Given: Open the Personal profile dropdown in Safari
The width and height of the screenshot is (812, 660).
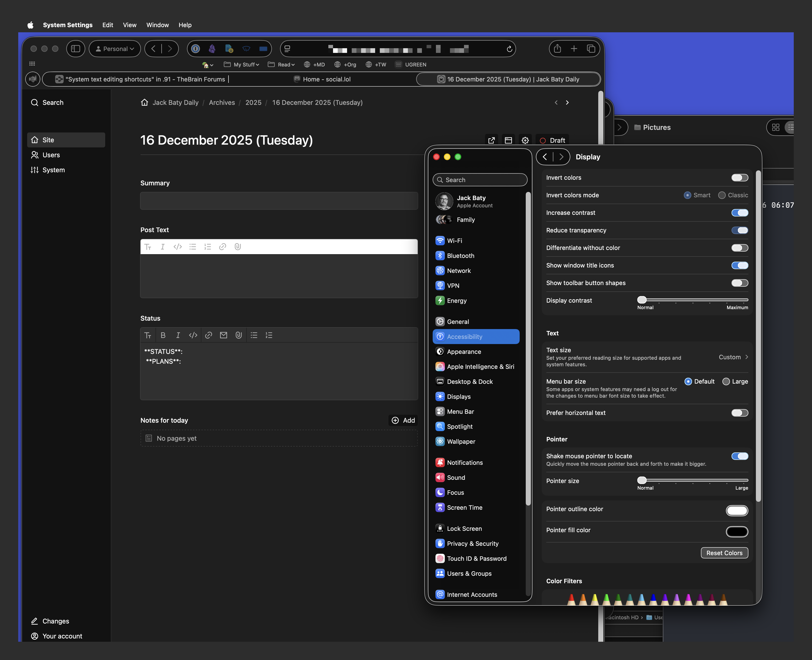Looking at the screenshot, I should click(114, 49).
